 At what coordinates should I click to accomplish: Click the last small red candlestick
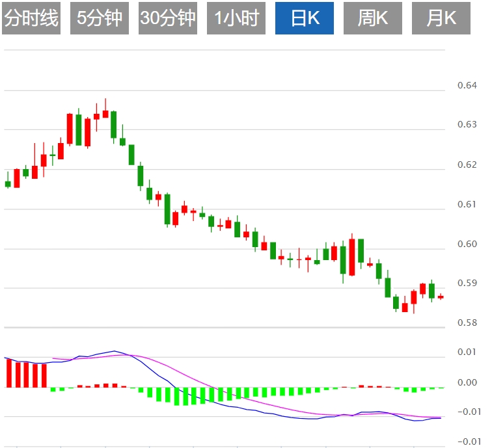tap(441, 296)
